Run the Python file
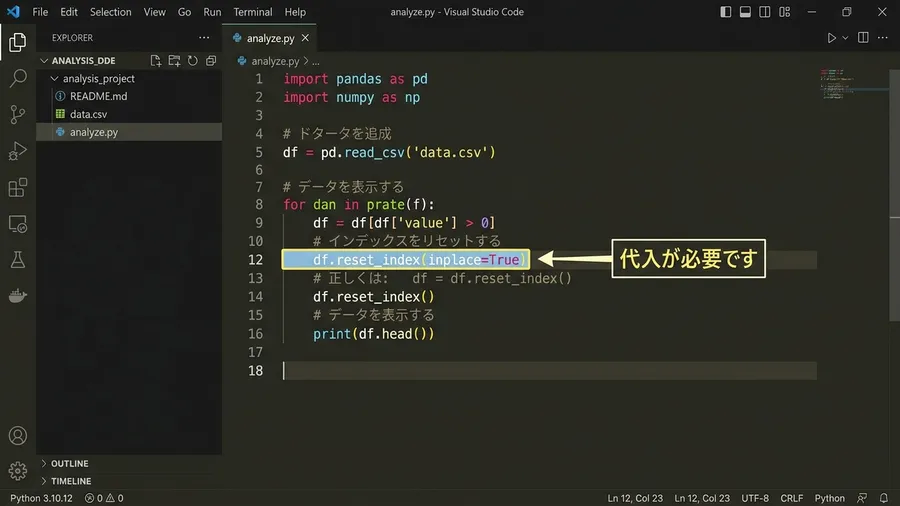 831,38
